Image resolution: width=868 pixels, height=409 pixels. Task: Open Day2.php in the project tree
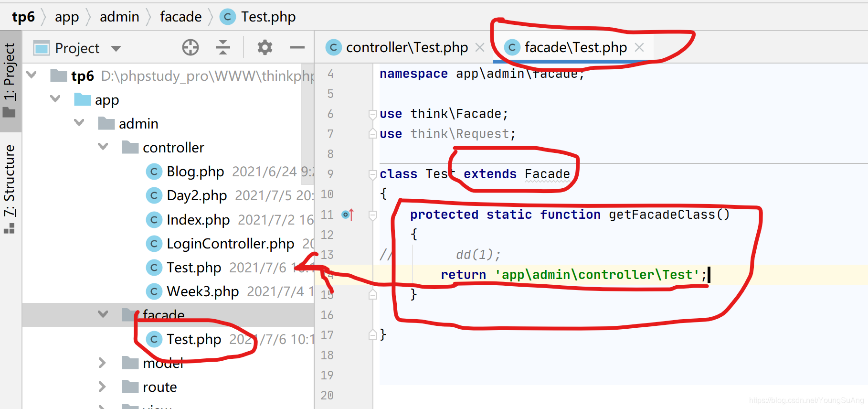197,195
